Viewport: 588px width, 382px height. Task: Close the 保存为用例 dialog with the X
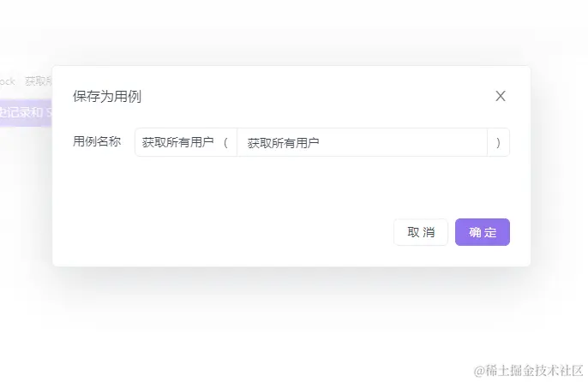point(501,96)
